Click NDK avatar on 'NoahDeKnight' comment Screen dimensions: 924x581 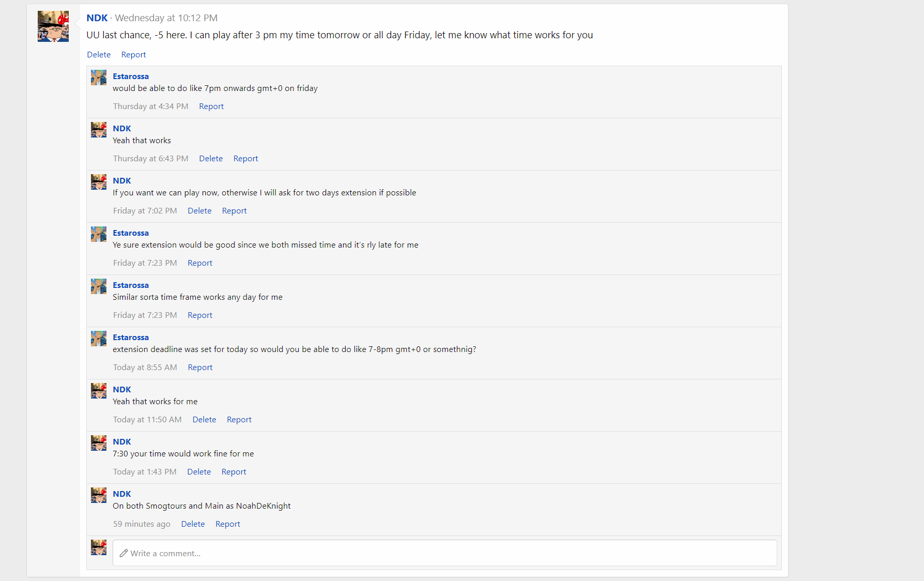click(x=99, y=495)
